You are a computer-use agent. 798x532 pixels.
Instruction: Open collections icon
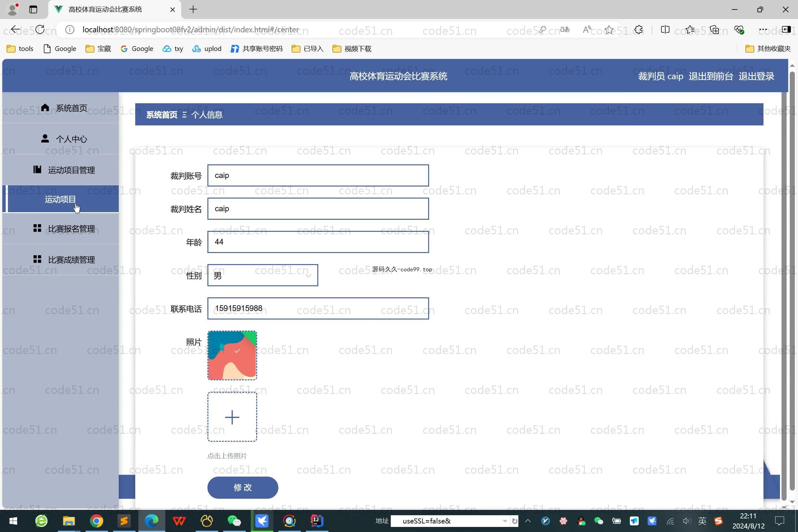coord(714,30)
